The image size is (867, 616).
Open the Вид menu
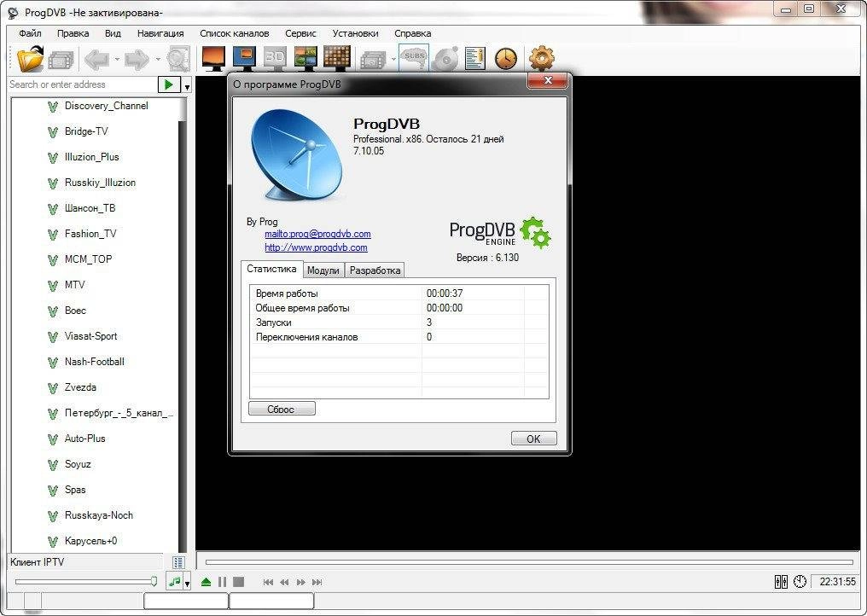113,33
